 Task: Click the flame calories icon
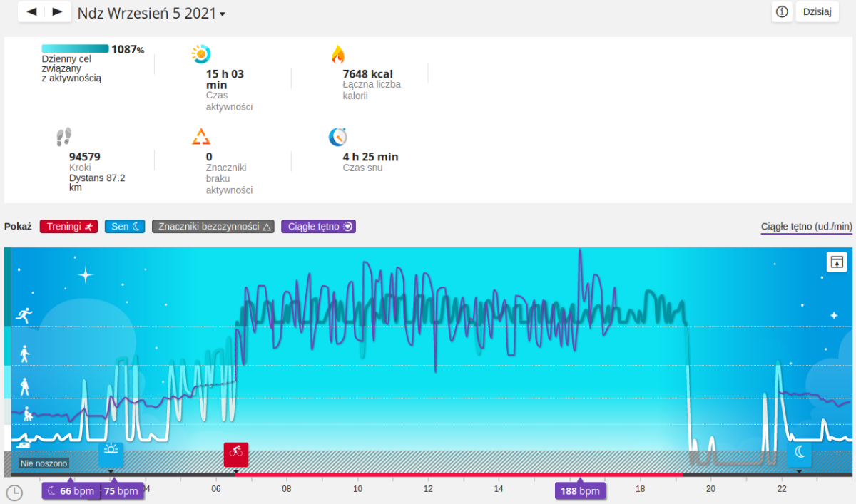coord(337,54)
